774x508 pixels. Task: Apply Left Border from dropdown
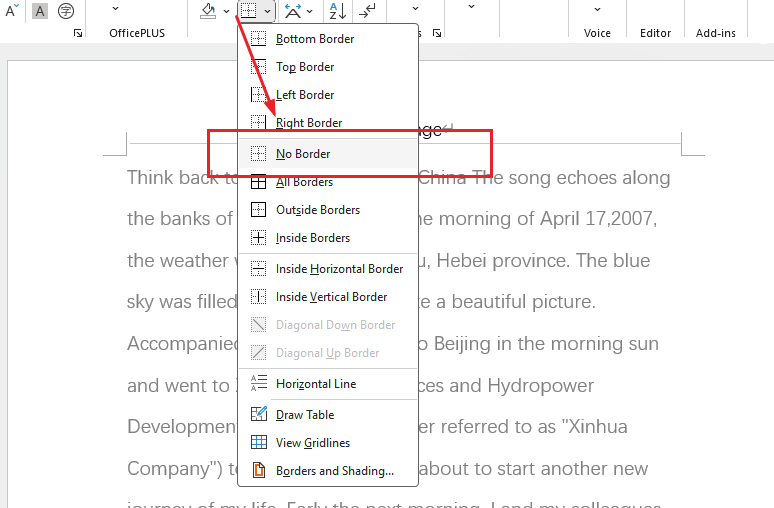point(328,95)
